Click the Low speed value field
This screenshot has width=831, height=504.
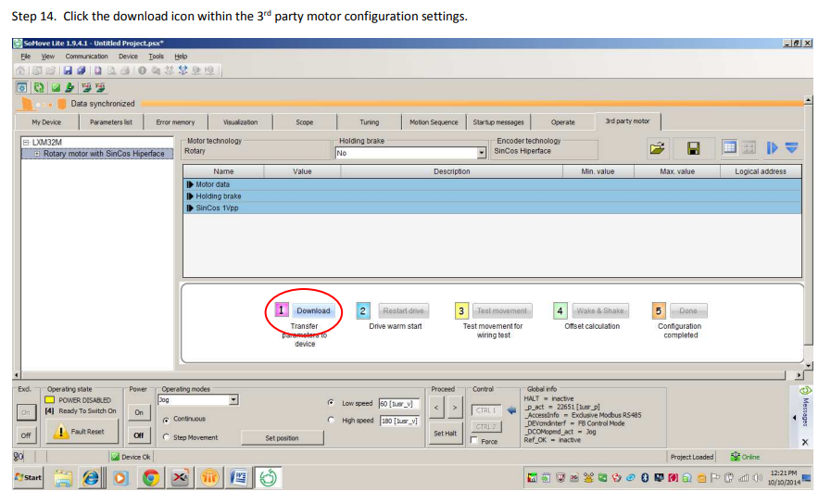(398, 404)
